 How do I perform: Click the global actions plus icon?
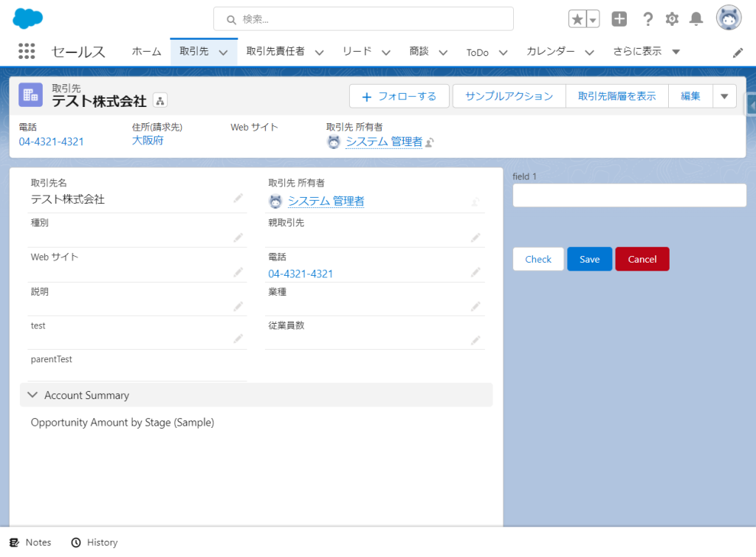(x=619, y=18)
